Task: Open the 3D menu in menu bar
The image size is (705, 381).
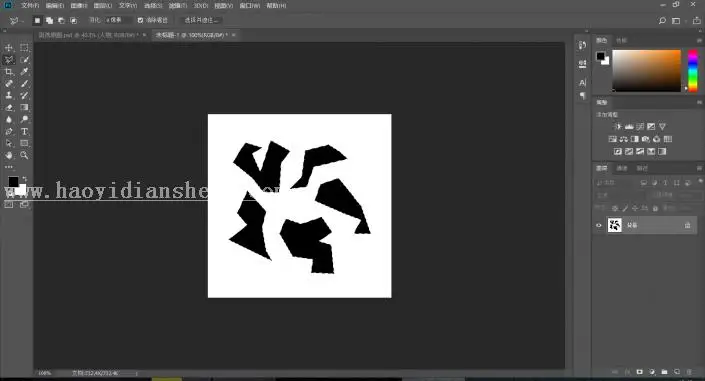Action: pyautogui.click(x=201, y=6)
